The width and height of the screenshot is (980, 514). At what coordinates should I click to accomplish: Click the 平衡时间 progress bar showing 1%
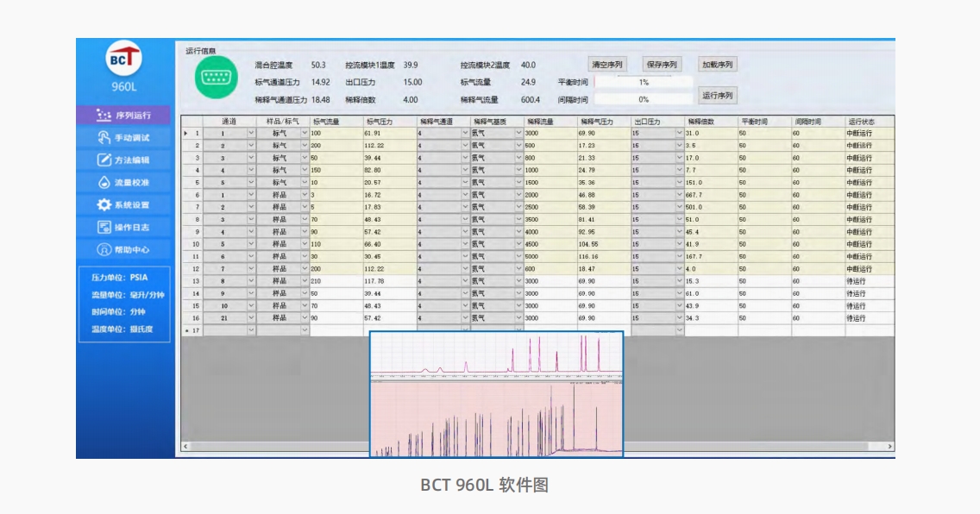click(644, 83)
